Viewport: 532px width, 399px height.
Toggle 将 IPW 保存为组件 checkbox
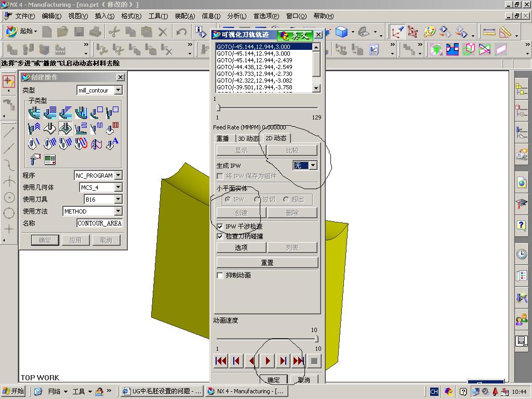point(220,176)
